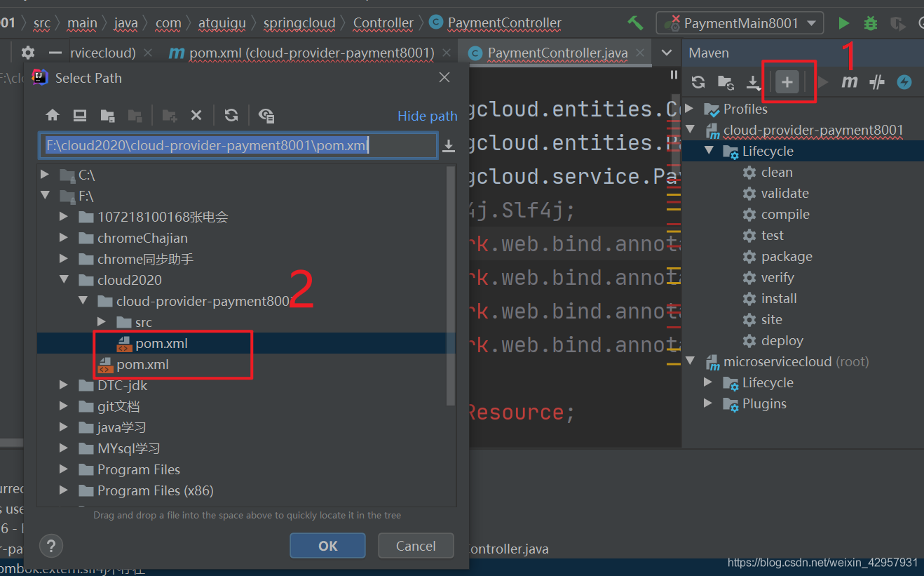924x576 pixels.
Task: Click the Refresh icon in Select Path toolbar
Action: click(x=231, y=116)
